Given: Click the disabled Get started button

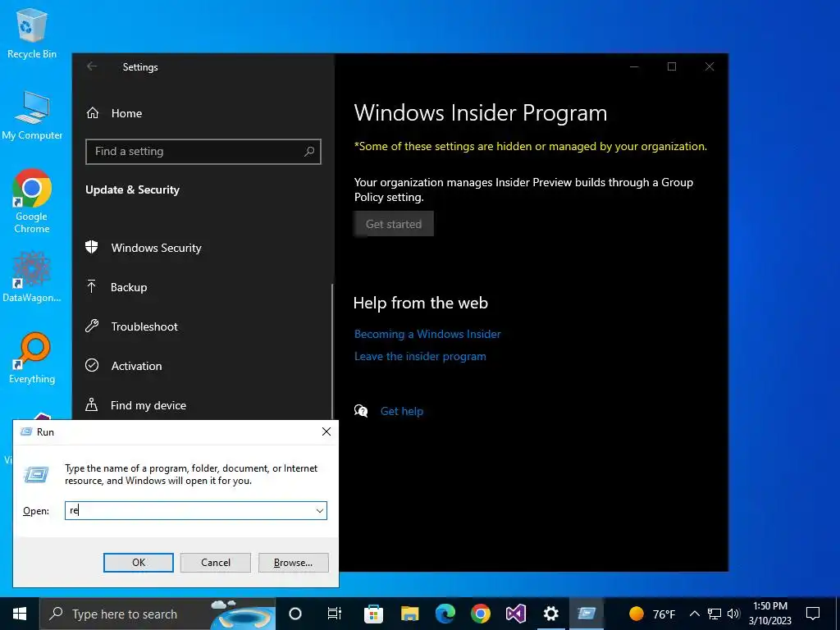Looking at the screenshot, I should point(394,224).
